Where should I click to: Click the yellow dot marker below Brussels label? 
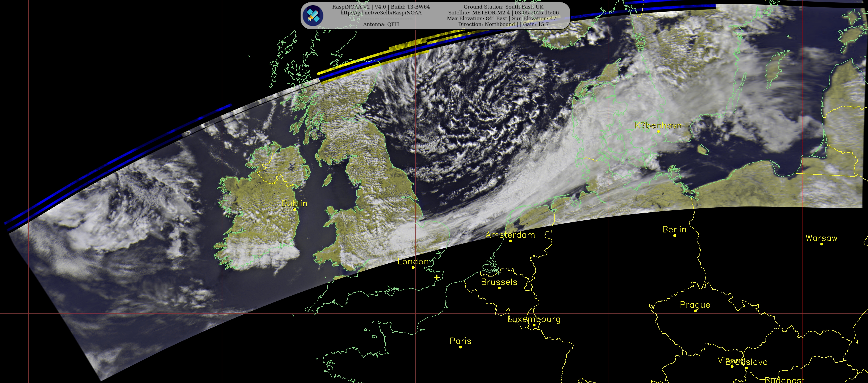[499, 288]
